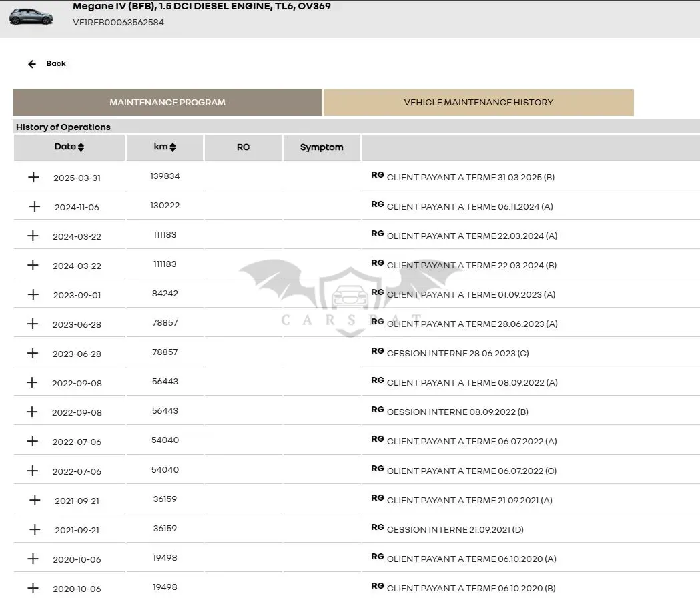Expand the 2023-09-01 entry at 84242 km
Image resolution: width=700 pixels, height=598 pixels.
click(33, 294)
